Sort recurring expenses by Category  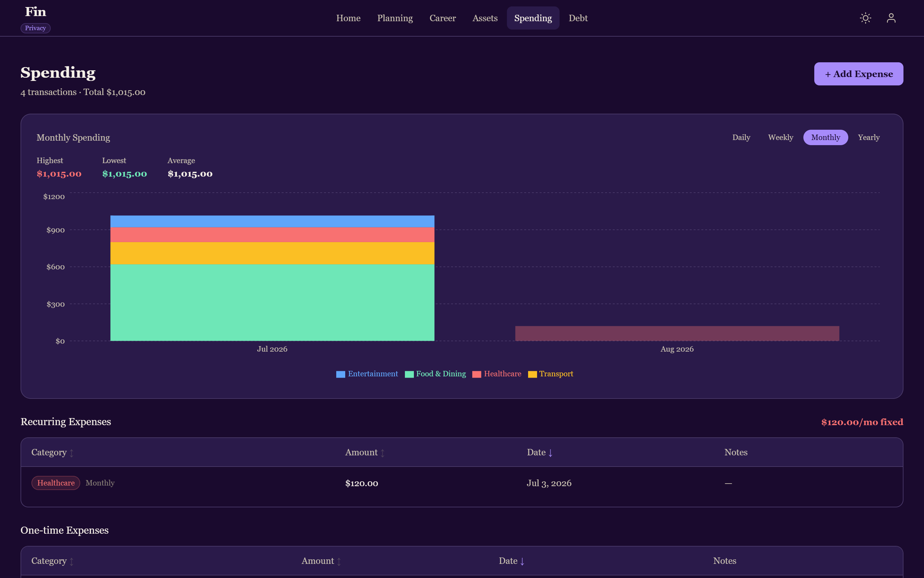tap(52, 452)
